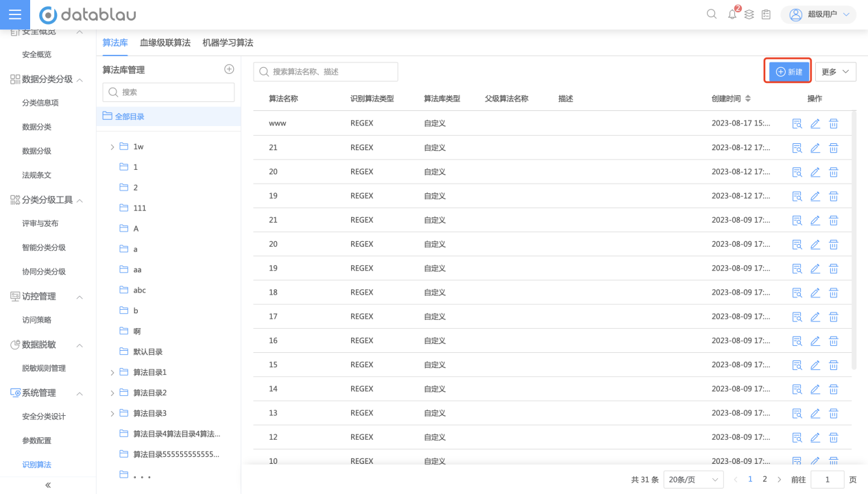Collapse the 数据脱敏 section
The image size is (868, 494).
click(80, 345)
